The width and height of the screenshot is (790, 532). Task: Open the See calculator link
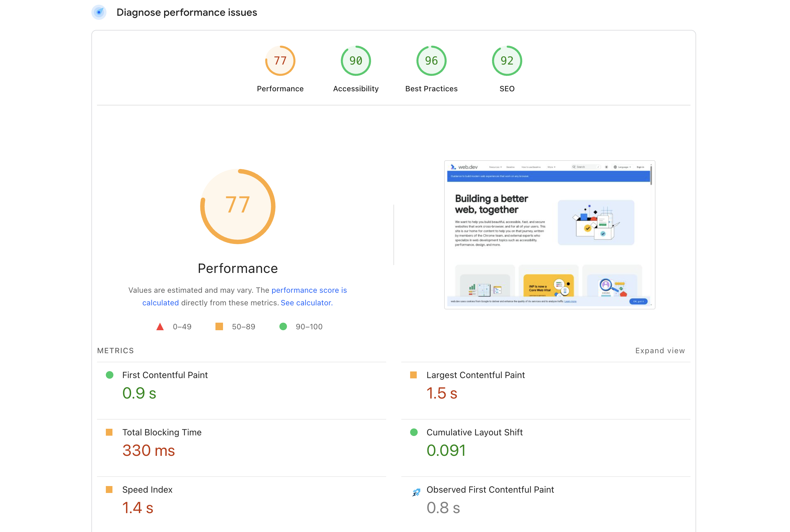306,303
